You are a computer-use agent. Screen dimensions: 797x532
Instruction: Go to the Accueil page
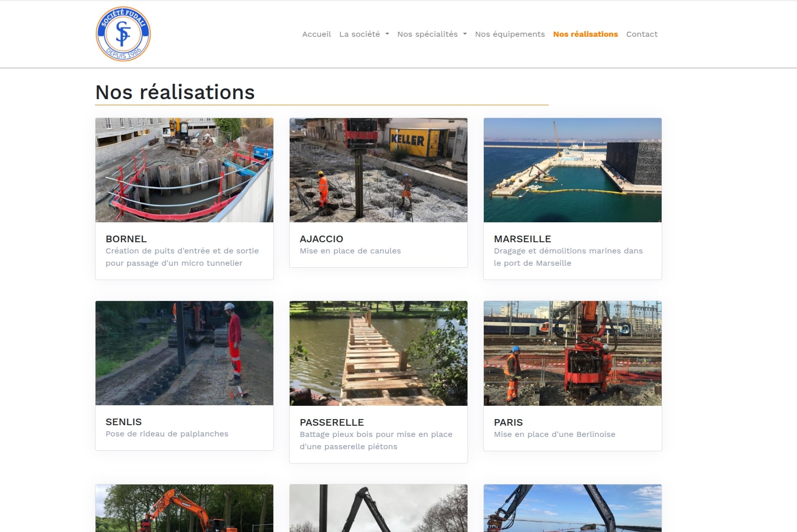pos(317,34)
